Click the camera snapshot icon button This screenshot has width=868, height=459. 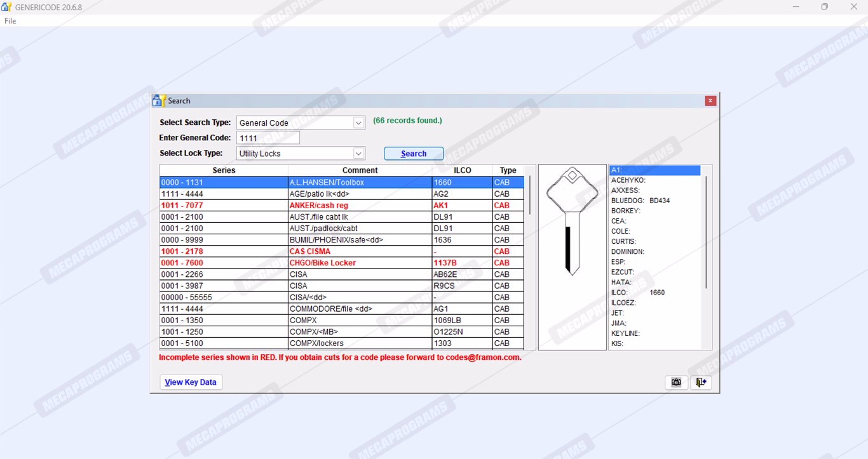click(x=676, y=382)
